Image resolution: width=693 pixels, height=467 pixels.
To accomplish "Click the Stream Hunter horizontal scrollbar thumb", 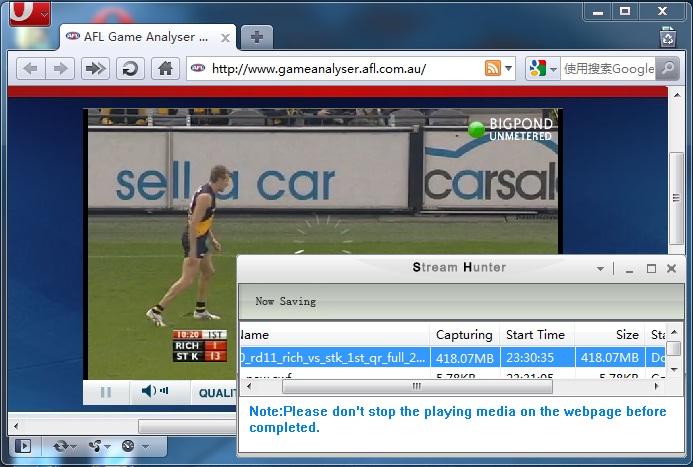I will point(417,387).
